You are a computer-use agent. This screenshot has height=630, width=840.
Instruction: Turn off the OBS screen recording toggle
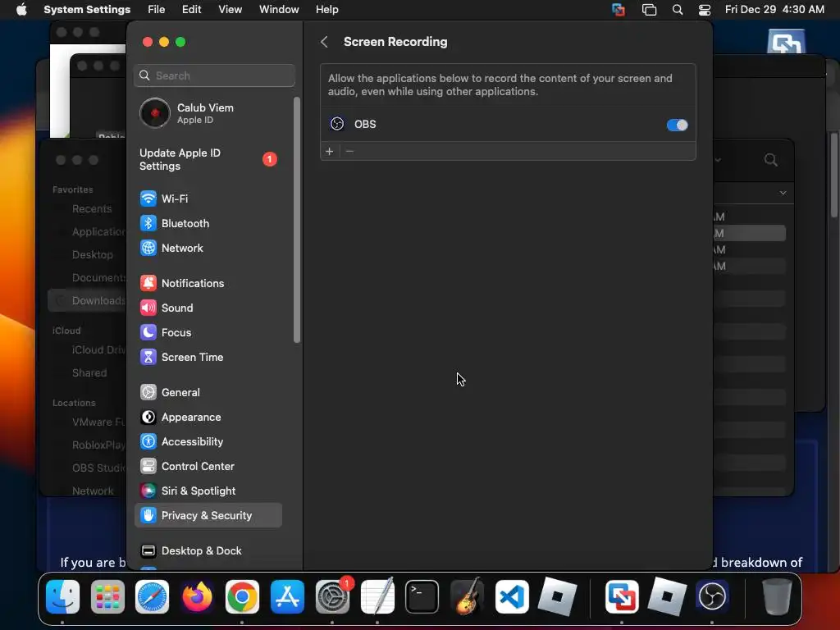point(677,125)
